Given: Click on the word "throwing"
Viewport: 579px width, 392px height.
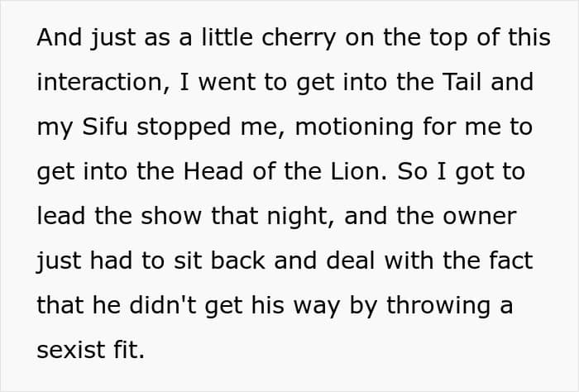Looking at the screenshot, I should coord(438,306).
